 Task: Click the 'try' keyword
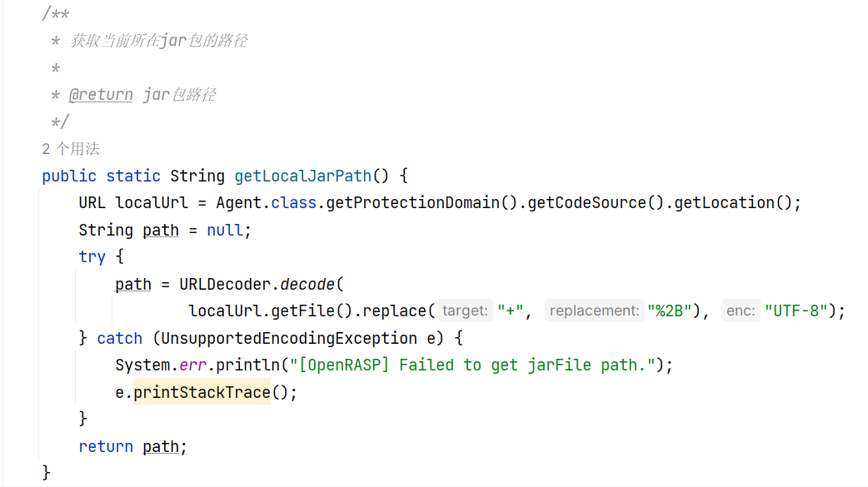[92, 256]
